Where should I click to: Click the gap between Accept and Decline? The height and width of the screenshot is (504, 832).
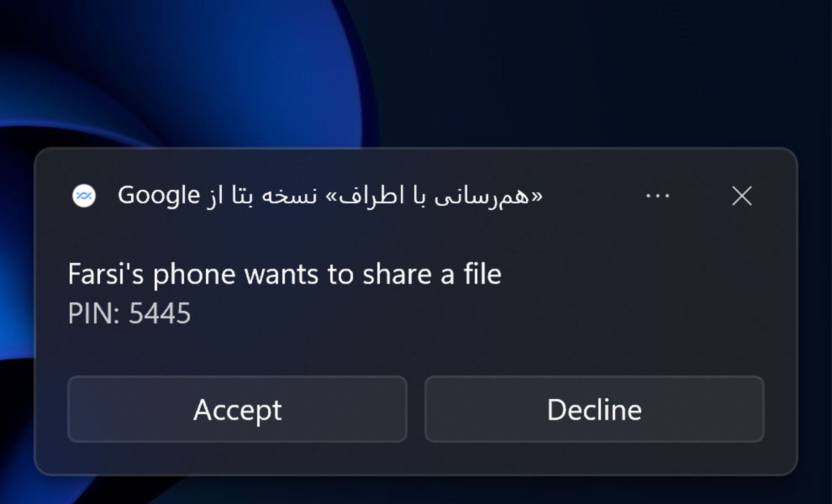pyautogui.click(x=416, y=409)
